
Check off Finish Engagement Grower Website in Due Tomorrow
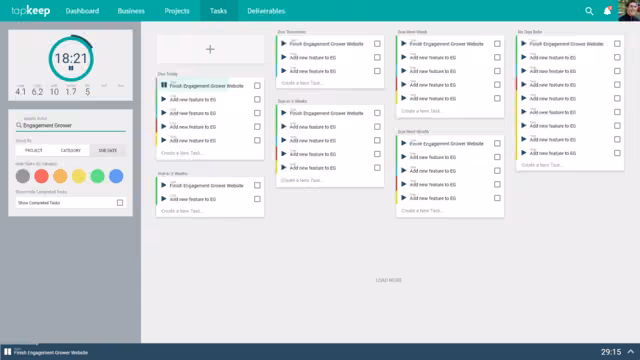click(377, 44)
